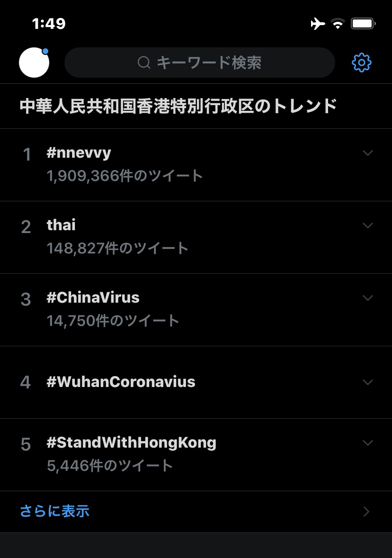Open the #WuhanCoronavius trend

pos(196,383)
